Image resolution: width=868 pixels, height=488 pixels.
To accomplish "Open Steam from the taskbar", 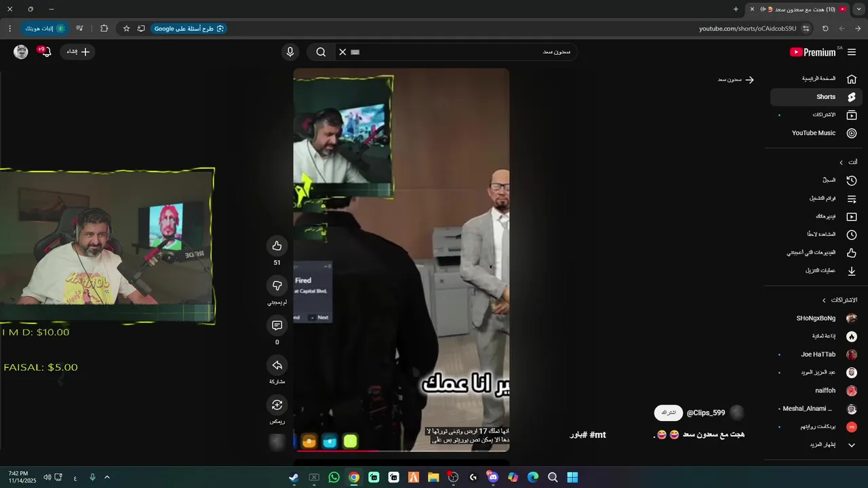I will (294, 477).
